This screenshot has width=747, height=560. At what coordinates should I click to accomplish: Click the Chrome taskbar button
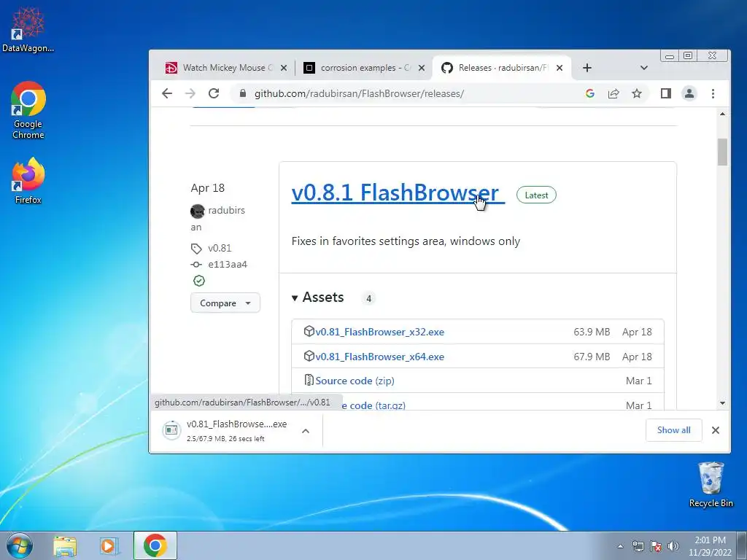click(x=155, y=545)
